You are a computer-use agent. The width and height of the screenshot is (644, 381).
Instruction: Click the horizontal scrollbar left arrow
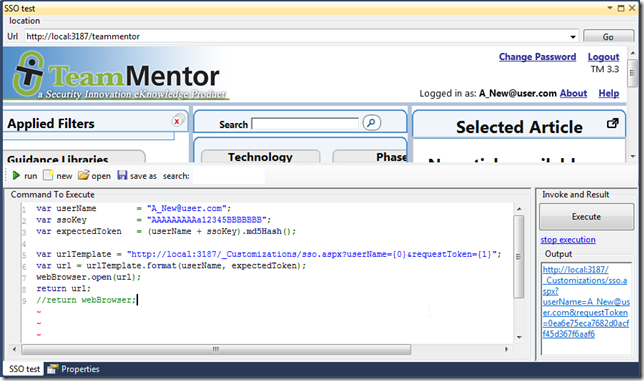pos(14,349)
